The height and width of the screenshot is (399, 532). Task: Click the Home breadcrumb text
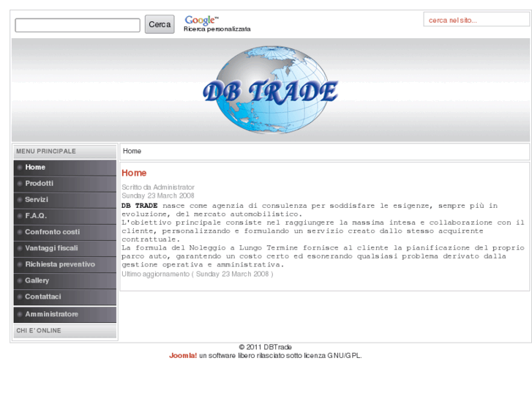click(132, 151)
